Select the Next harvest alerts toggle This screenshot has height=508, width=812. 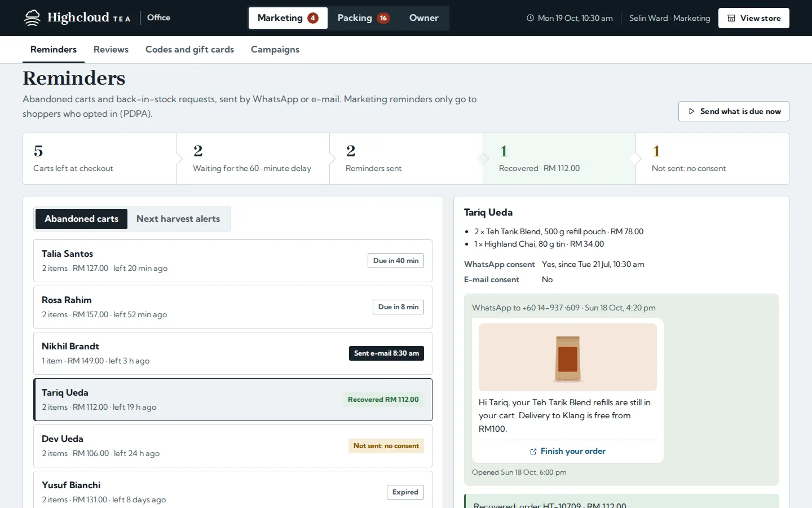point(178,219)
